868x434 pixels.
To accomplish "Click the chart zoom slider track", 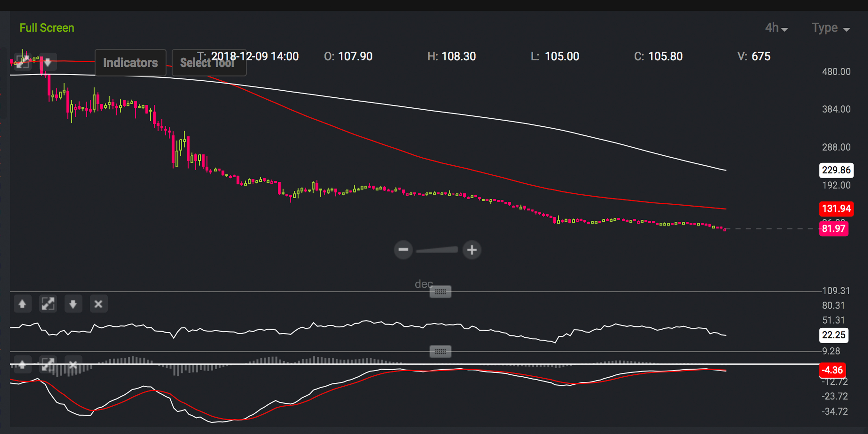I will [x=437, y=250].
